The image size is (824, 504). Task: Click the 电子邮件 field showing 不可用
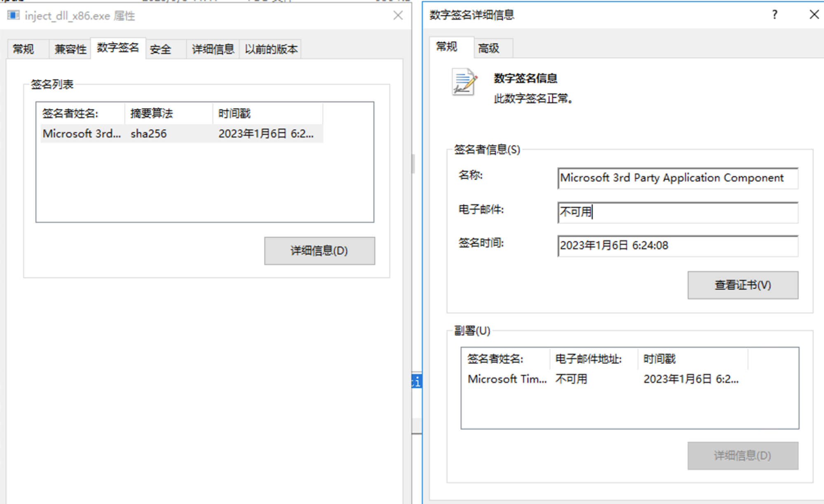point(677,212)
